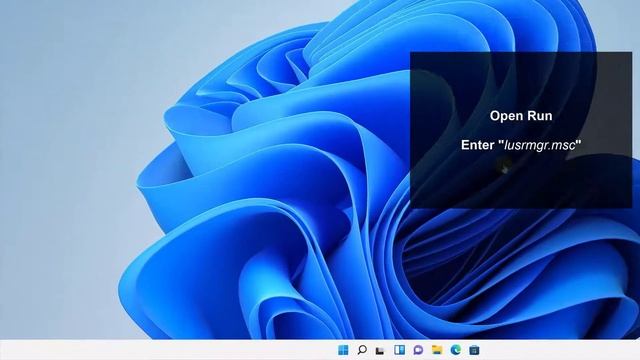Launch Teams Chat from the taskbar
Screen dimensions: 640x360
pos(418,350)
